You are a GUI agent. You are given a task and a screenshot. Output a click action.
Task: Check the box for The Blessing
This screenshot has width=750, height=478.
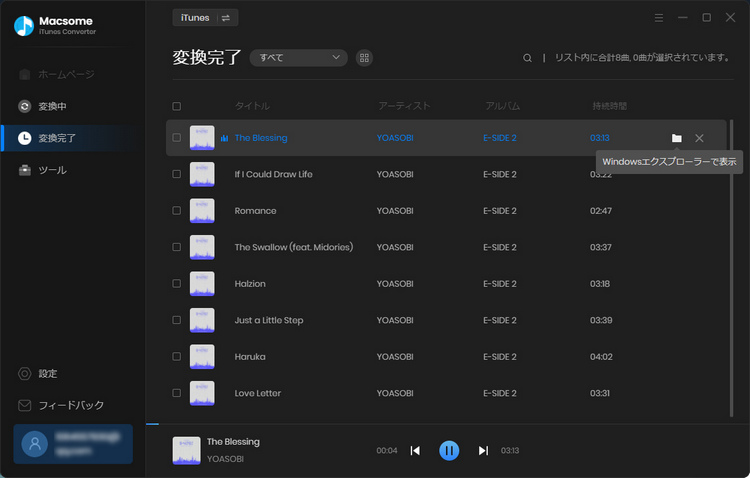pyautogui.click(x=176, y=138)
